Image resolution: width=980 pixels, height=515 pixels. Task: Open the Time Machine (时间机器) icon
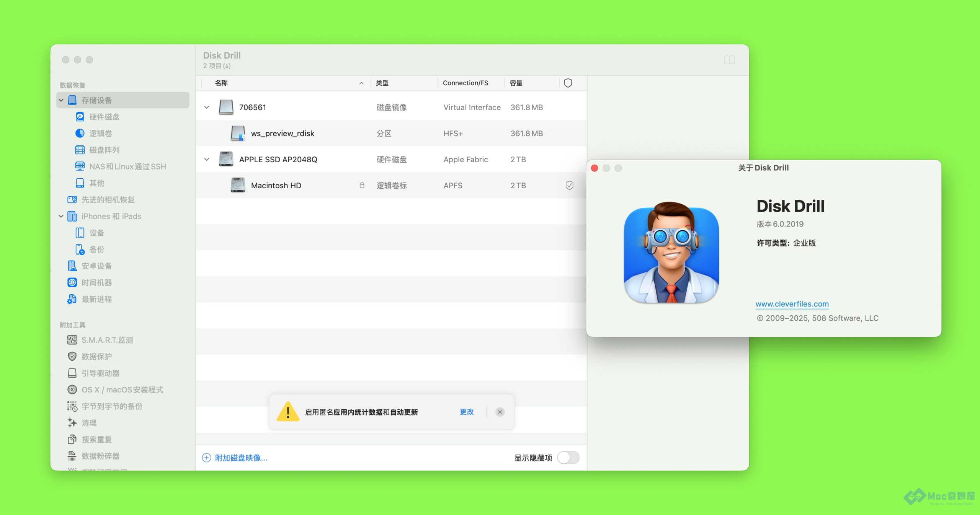(72, 282)
